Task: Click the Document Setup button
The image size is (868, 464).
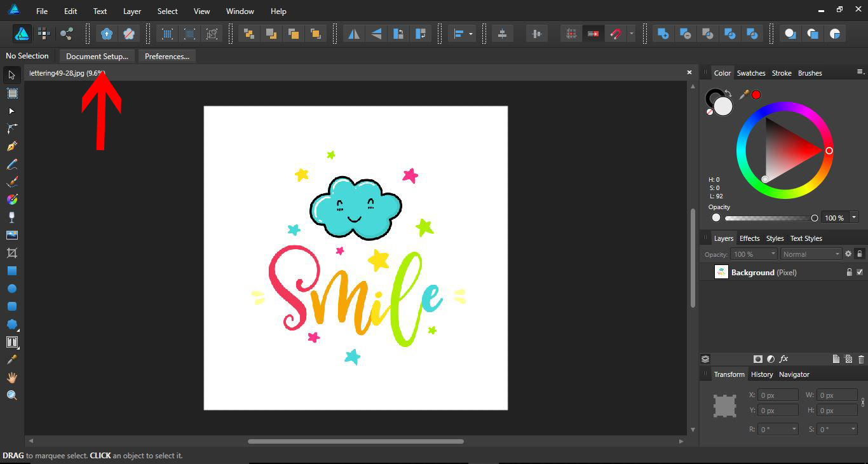Action: (97, 57)
